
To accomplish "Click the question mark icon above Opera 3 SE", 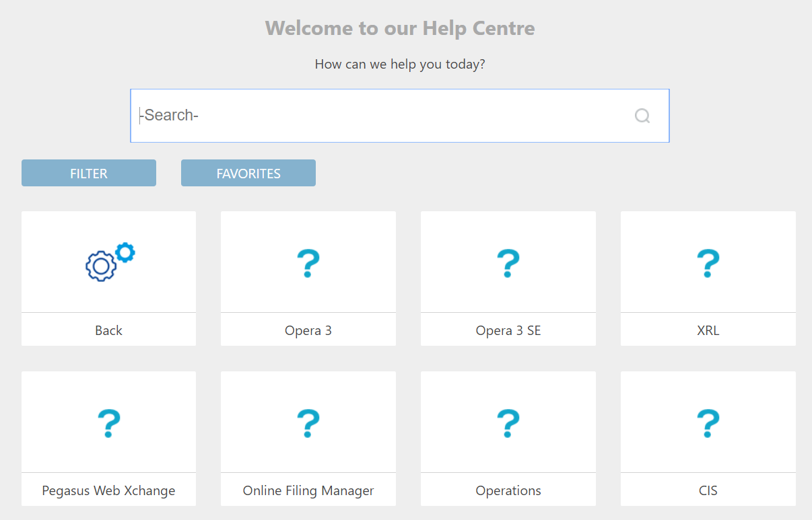I will [508, 264].
